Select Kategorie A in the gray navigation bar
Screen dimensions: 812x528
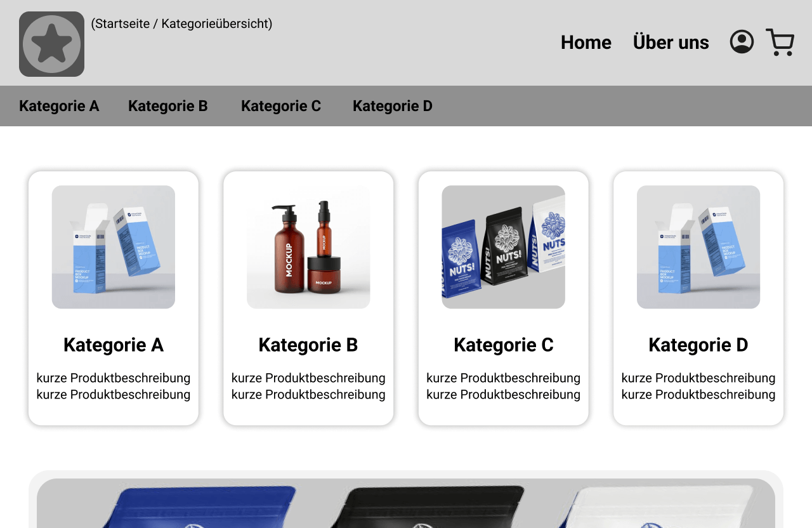[x=59, y=106]
